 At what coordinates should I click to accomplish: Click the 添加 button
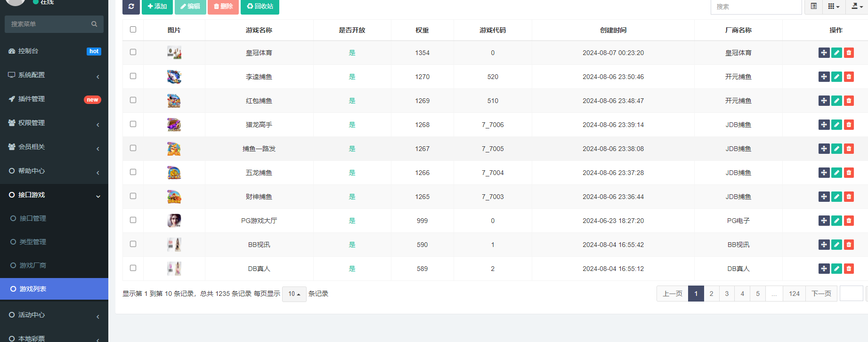[x=157, y=7]
